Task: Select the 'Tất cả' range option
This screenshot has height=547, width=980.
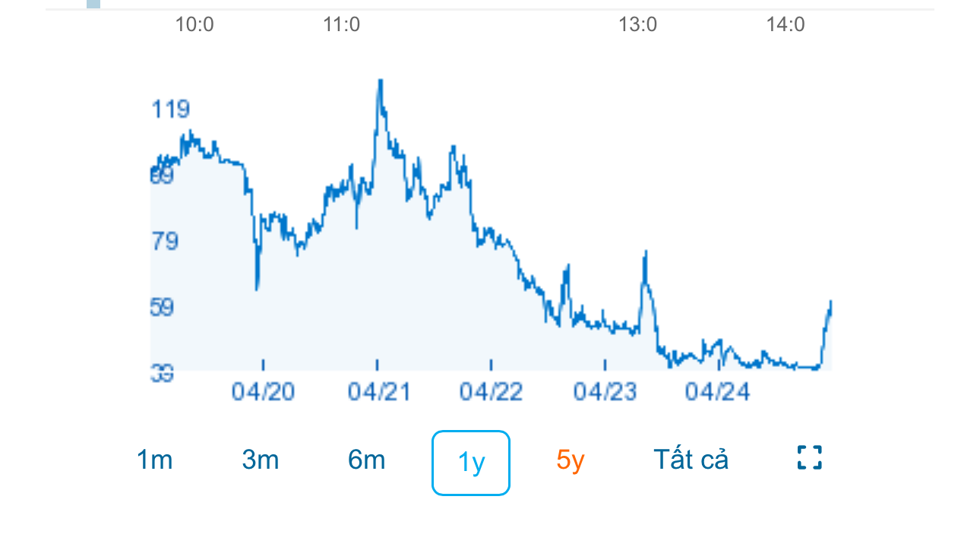Action: 691,460
